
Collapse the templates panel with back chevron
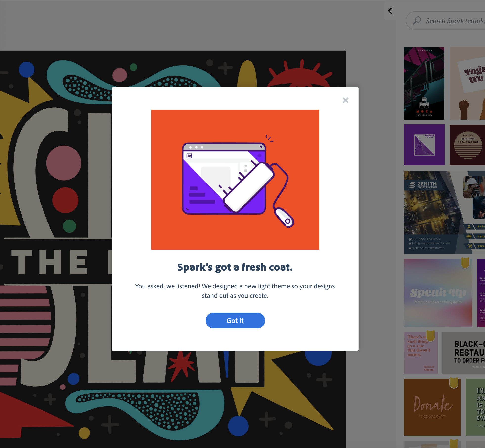(x=390, y=11)
